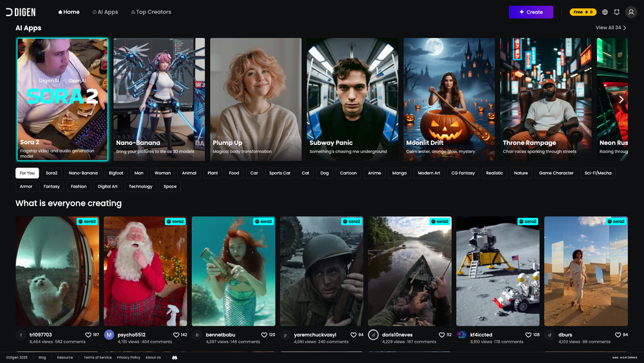The image size is (644, 363).
Task: Open the Discord icon in footer
Action: pos(175,358)
